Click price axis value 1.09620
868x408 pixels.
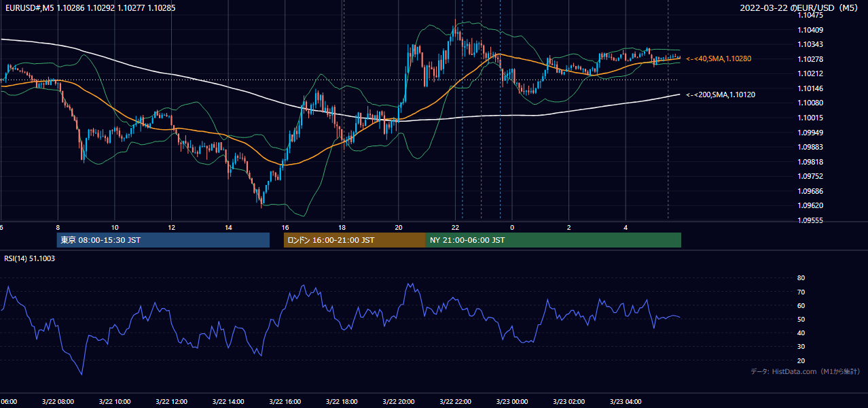pyautogui.click(x=810, y=206)
